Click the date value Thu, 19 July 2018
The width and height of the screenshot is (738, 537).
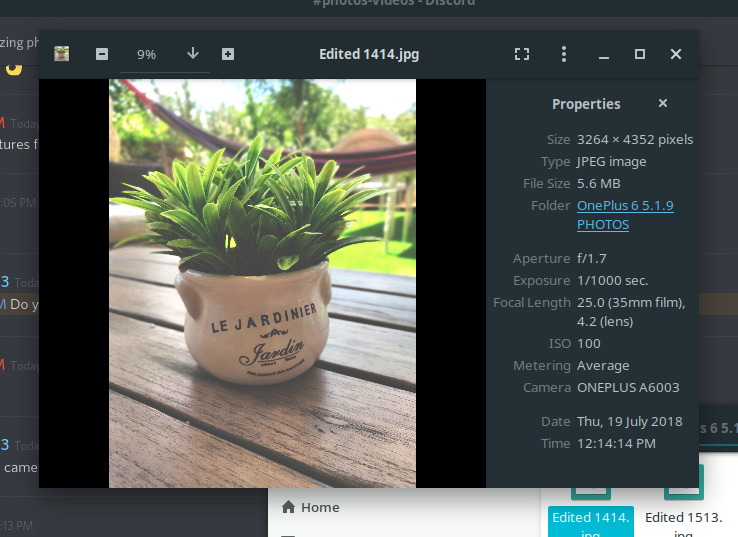click(x=630, y=422)
